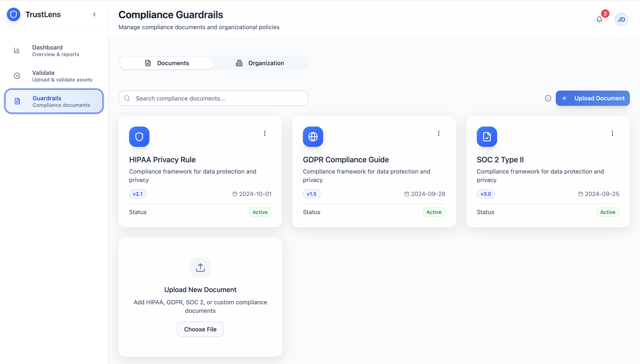This screenshot has width=640, height=364.
Task: Click the SOC 2 file-check icon
Action: (487, 137)
